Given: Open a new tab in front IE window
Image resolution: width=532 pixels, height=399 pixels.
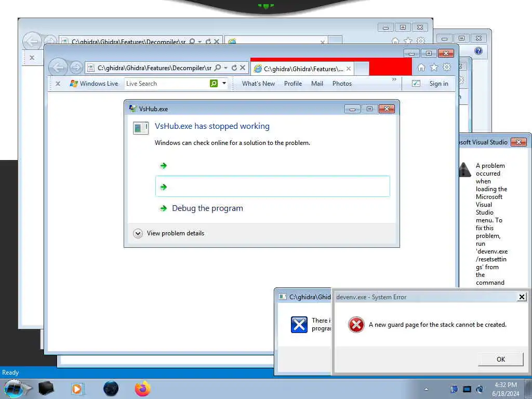Looking at the screenshot, I should (362, 69).
